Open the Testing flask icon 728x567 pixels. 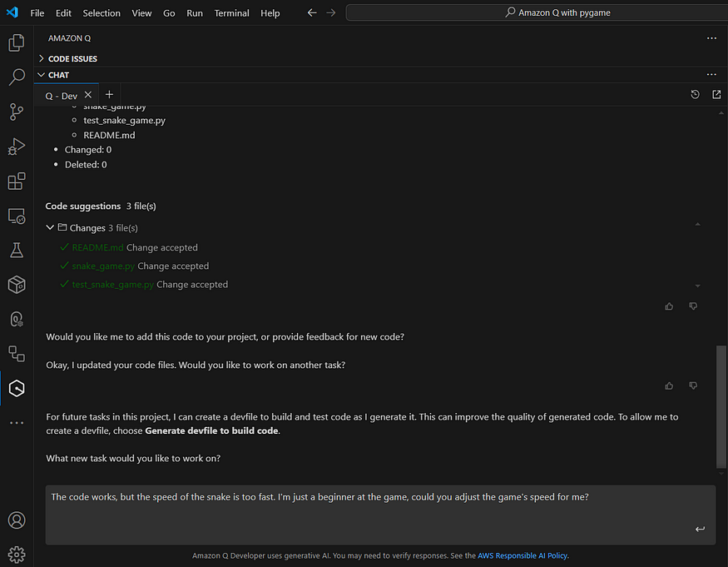[17, 250]
